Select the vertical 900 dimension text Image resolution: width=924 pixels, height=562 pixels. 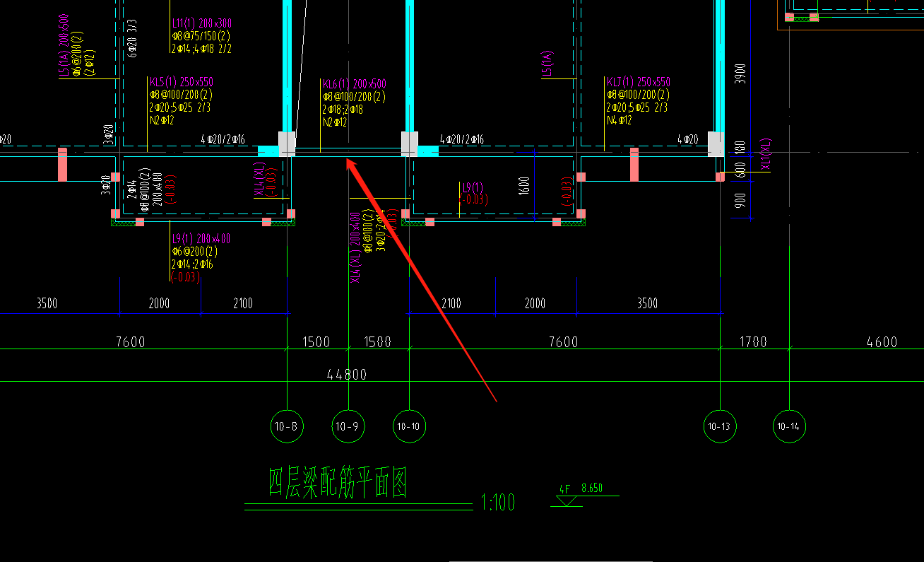click(740, 201)
